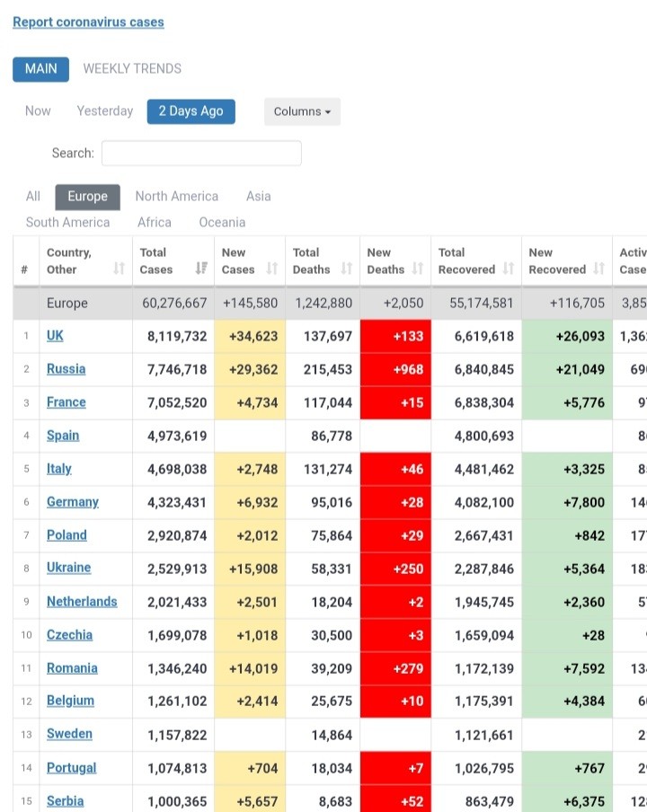Open the Netherlands country page
Screen dimensions: 647x812
coord(82,602)
